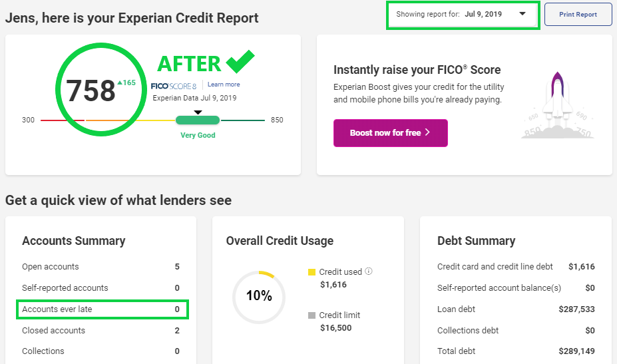Select the Accounts ever late row
This screenshot has height=364, width=617.
pyautogui.click(x=103, y=309)
